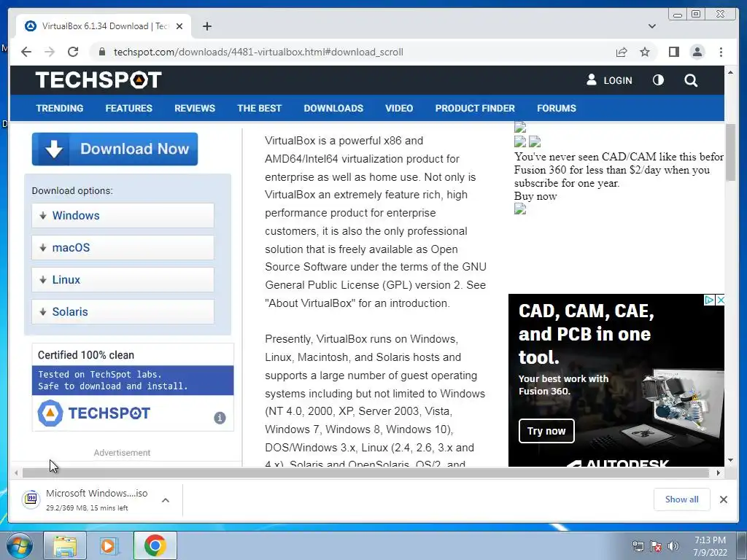
Task: Open the VIDEO menu
Action: point(399,108)
